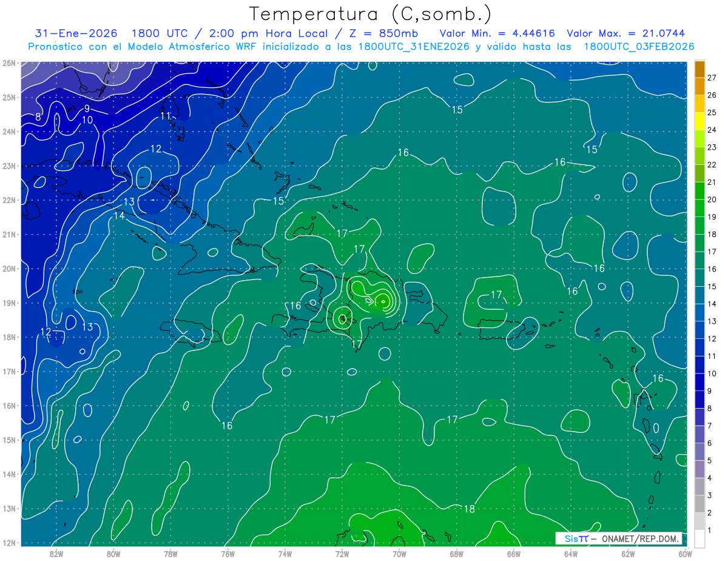This screenshot has height=562, width=728.
Task: Click the contour label '18' on the map
Action: [469, 509]
